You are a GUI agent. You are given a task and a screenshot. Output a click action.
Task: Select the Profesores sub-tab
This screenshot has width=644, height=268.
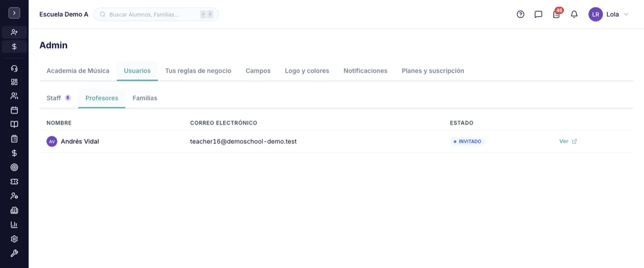click(x=102, y=98)
